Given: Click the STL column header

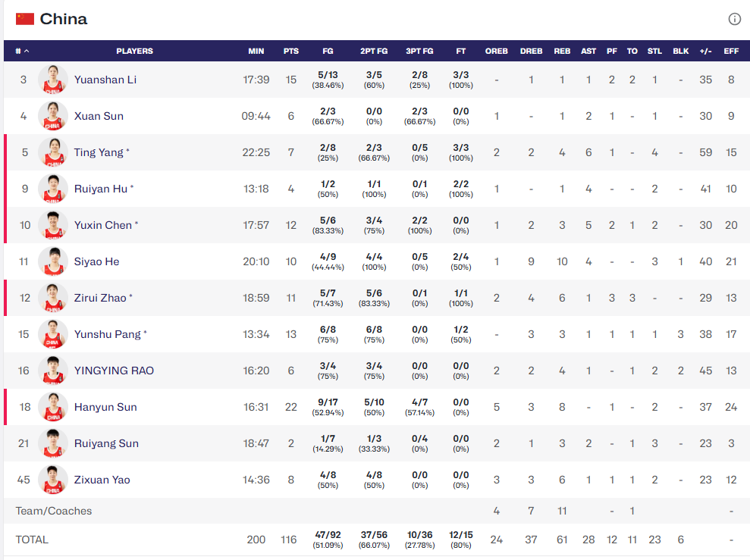Looking at the screenshot, I should click(x=654, y=51).
